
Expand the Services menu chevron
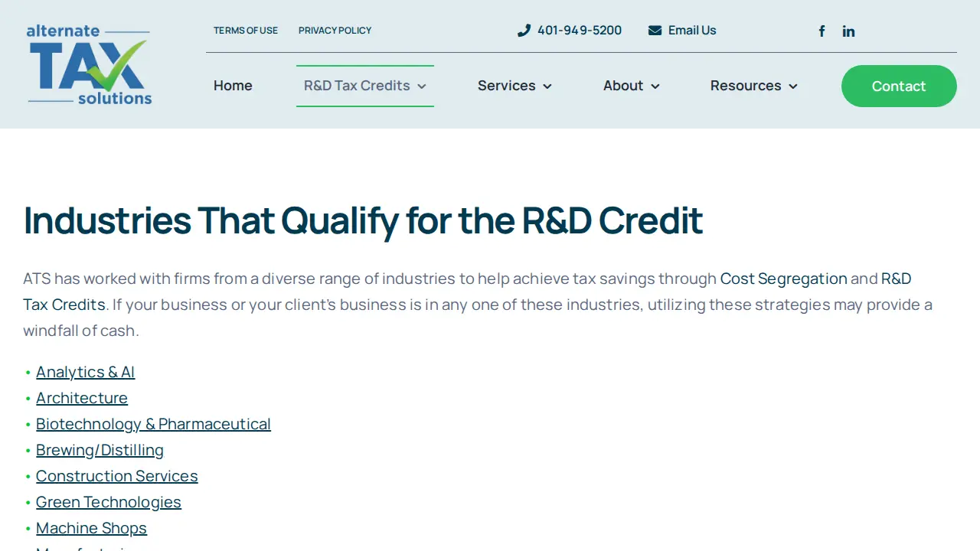click(x=547, y=86)
